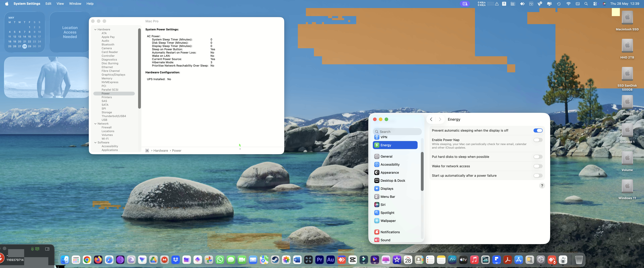Enable Power Nap toggle
The image size is (644, 268).
(x=538, y=140)
